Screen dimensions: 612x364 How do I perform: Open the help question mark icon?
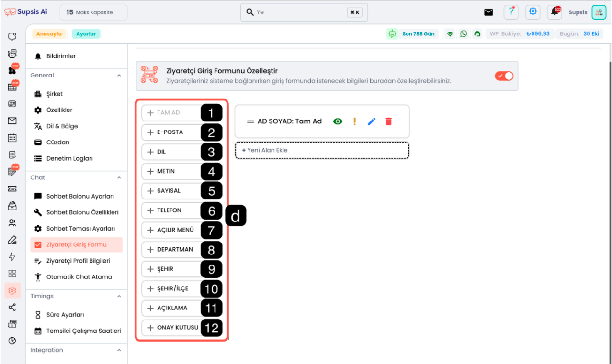coord(511,12)
